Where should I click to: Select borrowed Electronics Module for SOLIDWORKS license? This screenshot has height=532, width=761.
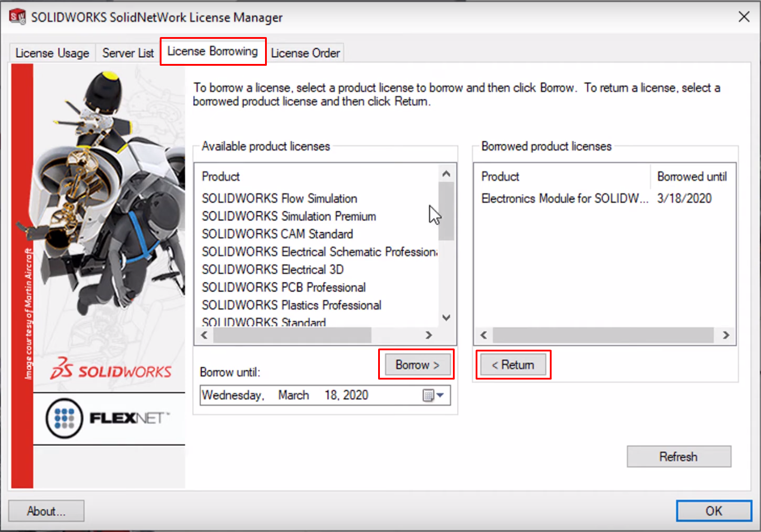click(565, 198)
